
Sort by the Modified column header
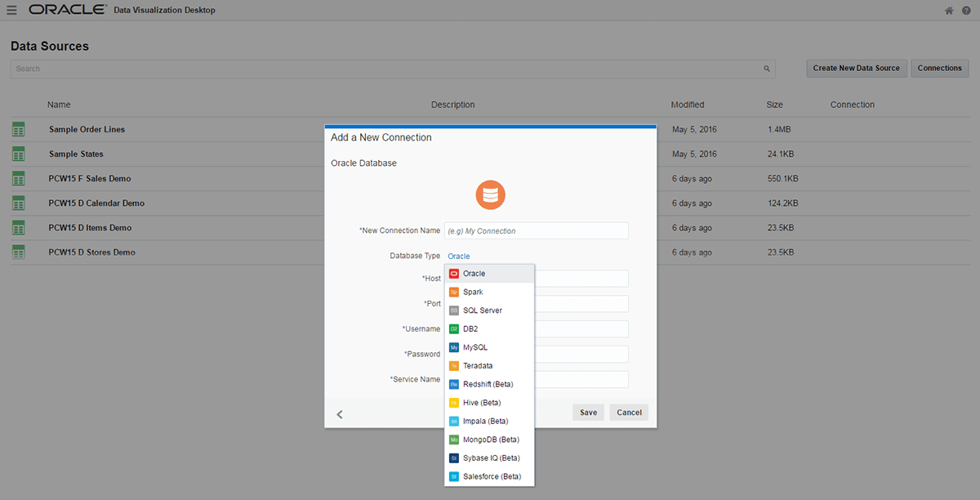click(688, 105)
